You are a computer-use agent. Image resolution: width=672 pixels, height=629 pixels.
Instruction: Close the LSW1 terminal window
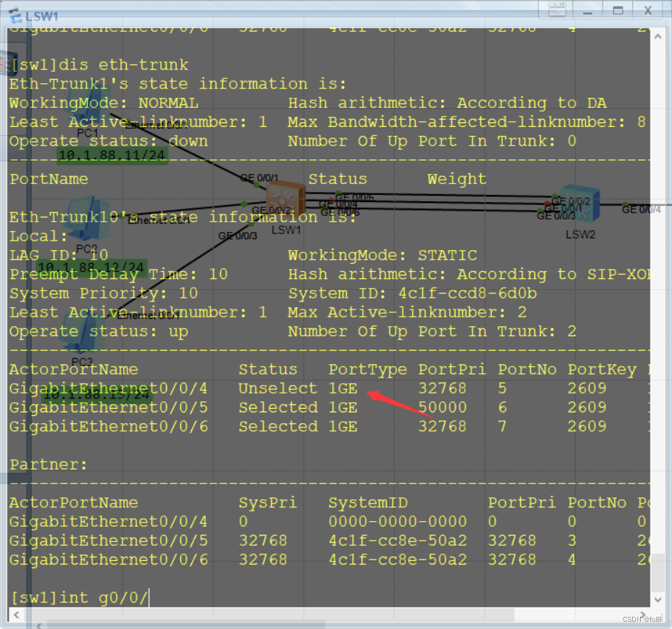tap(648, 10)
